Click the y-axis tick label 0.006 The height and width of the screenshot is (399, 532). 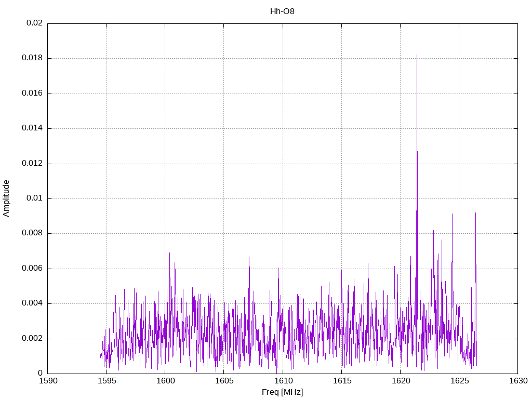(32, 269)
